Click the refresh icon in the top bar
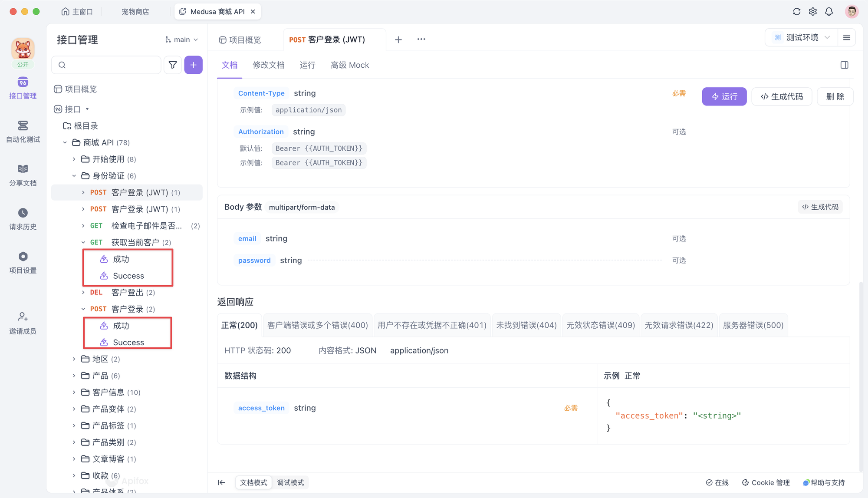This screenshot has width=868, height=498. pos(796,12)
